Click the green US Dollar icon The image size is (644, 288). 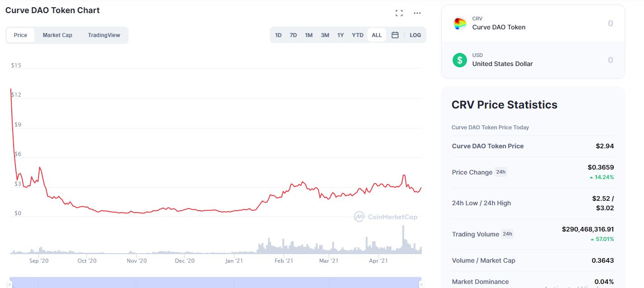coord(460,60)
